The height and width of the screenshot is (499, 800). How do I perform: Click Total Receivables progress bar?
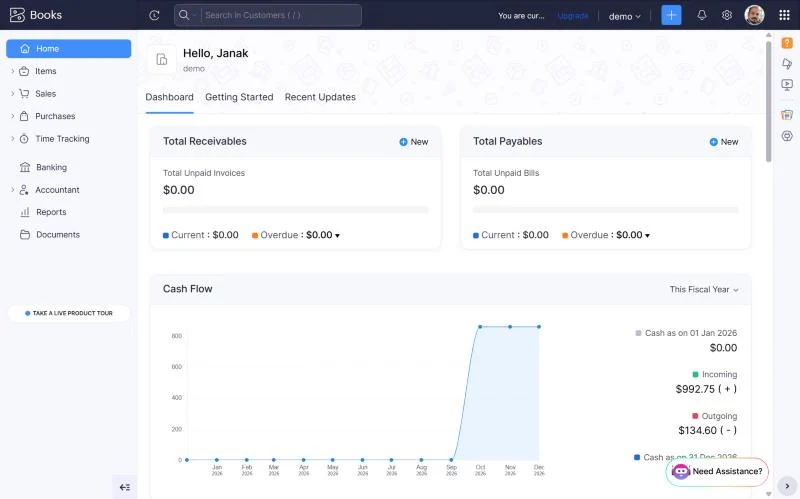click(295, 210)
